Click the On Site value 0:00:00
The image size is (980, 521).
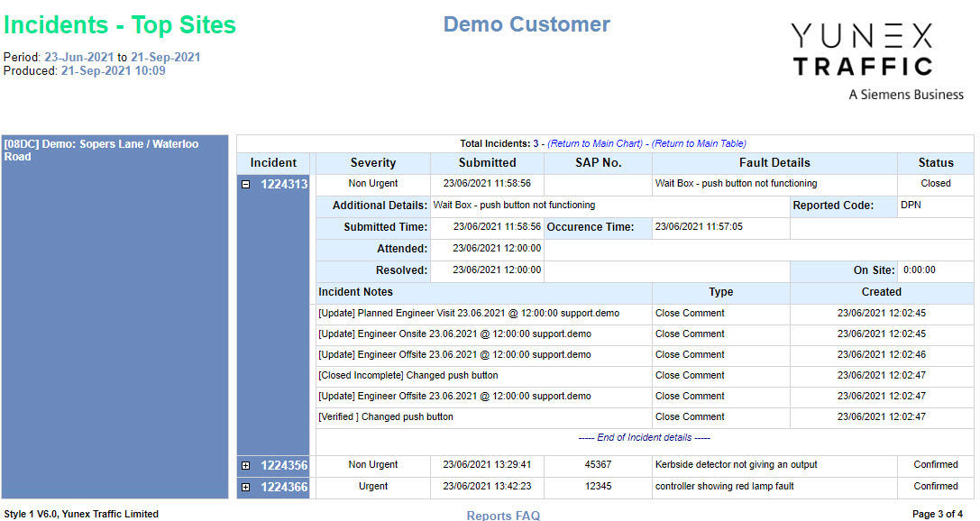click(920, 270)
